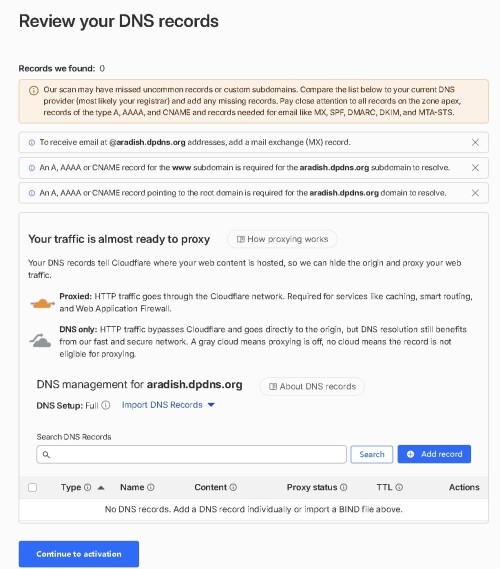The image size is (500, 569).
Task: Click the info icon beside TTL column
Action: [399, 487]
